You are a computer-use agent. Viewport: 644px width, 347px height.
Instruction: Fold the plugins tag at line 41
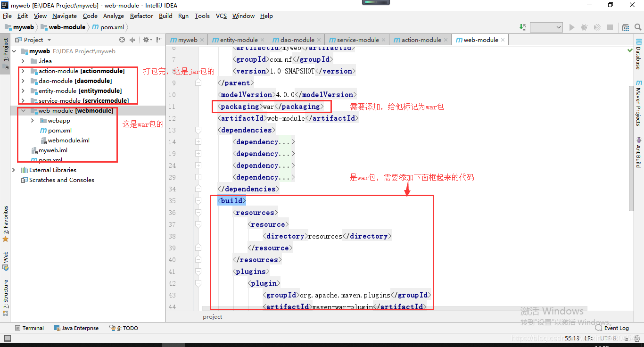[198, 272]
